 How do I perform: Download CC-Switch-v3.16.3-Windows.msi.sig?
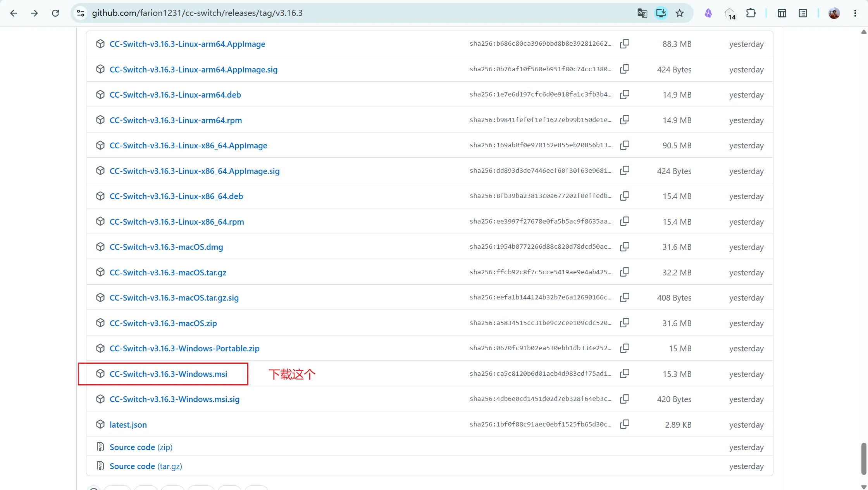tap(174, 399)
